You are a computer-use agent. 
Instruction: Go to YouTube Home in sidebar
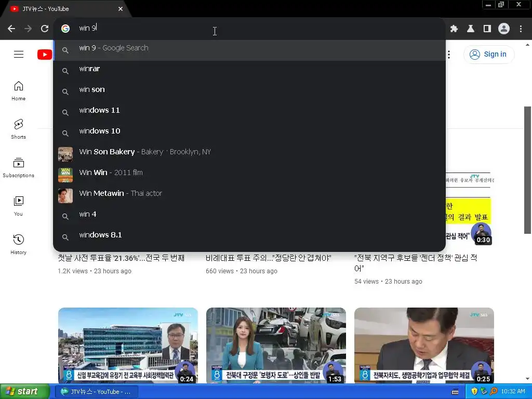[18, 91]
